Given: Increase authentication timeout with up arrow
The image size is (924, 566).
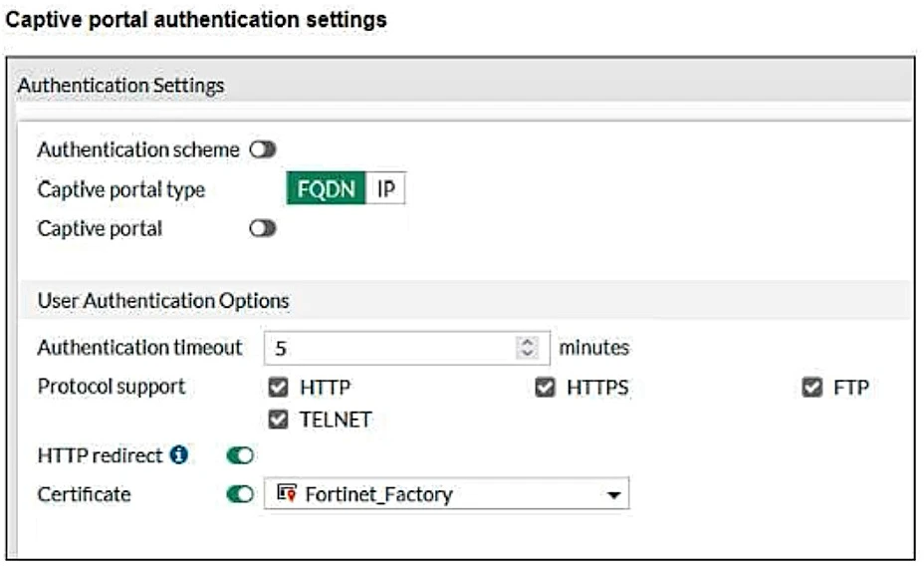Looking at the screenshot, I should 527,343.
